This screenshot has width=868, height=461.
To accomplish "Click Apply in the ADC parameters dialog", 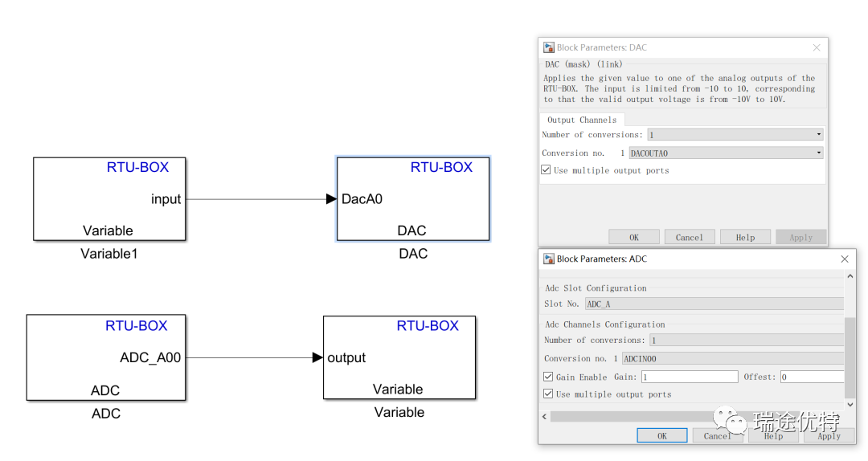I will pyautogui.click(x=829, y=435).
